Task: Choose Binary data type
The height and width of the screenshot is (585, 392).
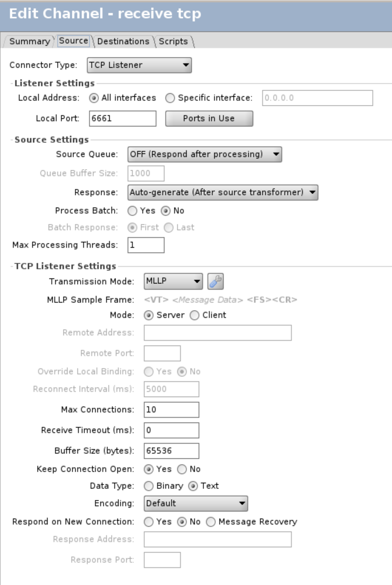Action: [x=149, y=486]
